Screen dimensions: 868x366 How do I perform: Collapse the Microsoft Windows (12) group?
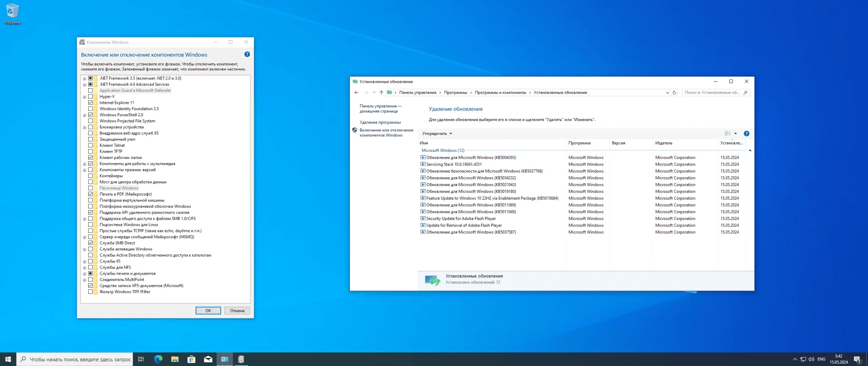point(750,150)
